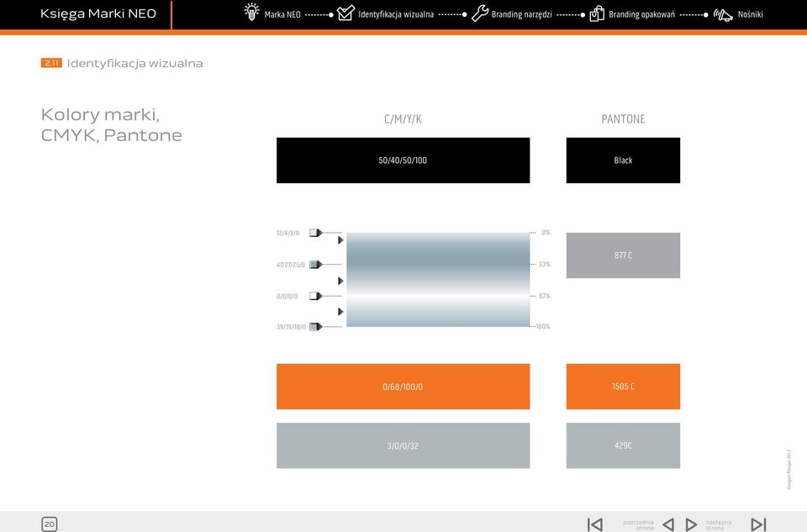Click the 67% gradient position label

544,296
